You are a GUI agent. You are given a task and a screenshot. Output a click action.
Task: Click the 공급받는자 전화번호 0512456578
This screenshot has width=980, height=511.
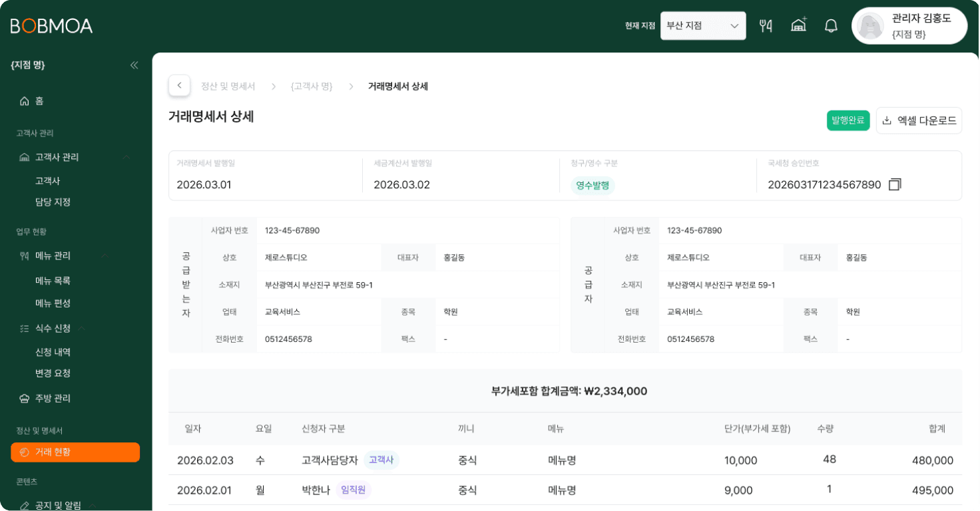tap(288, 339)
